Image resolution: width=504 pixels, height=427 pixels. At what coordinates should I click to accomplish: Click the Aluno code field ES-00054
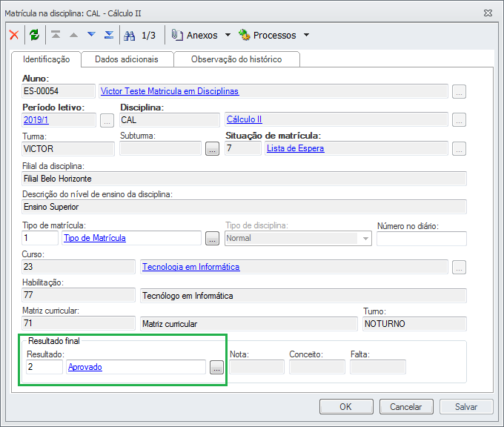click(59, 91)
